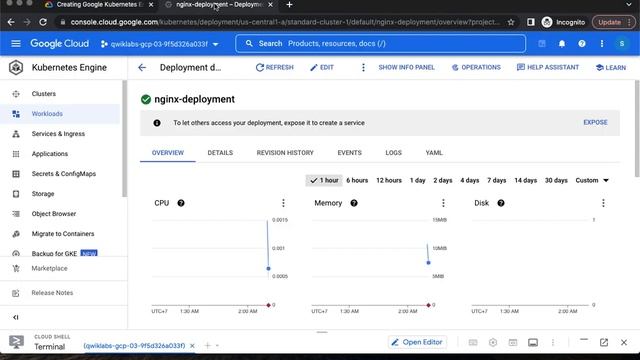Select the 7 days time range

[x=497, y=180]
